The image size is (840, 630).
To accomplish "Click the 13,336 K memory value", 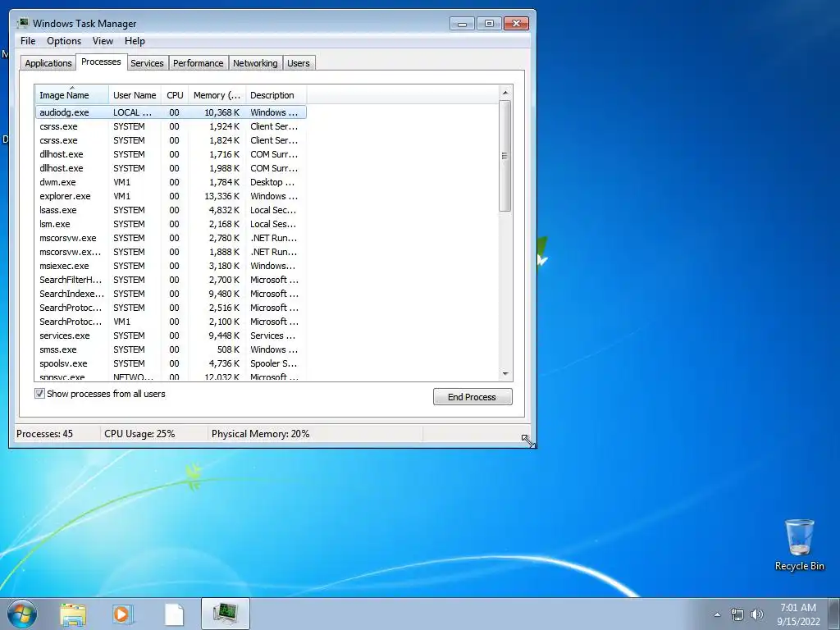I will point(221,196).
